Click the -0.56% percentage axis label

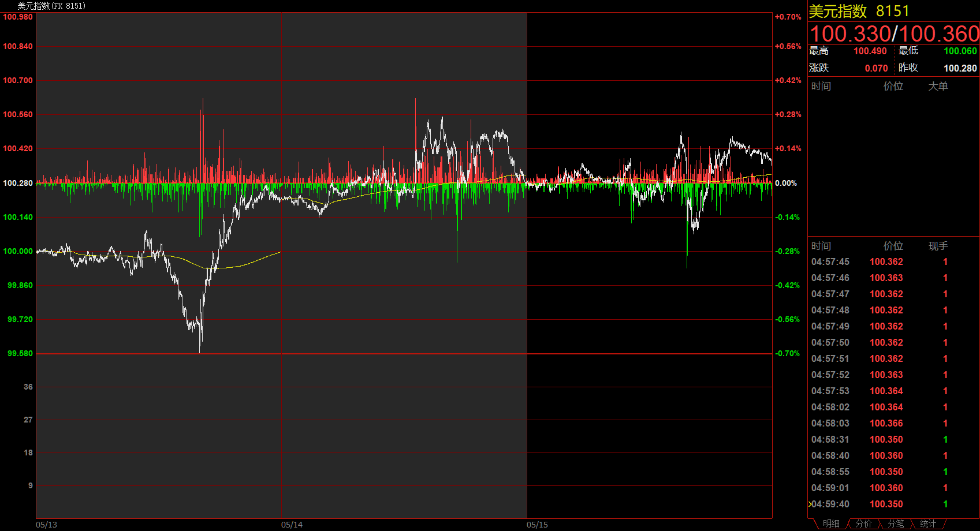click(787, 319)
